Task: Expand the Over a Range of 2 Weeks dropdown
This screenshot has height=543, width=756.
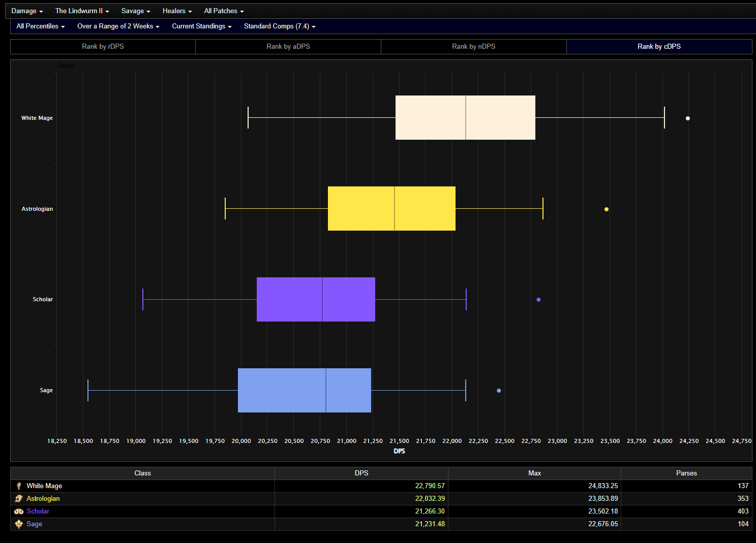Action: coord(118,26)
